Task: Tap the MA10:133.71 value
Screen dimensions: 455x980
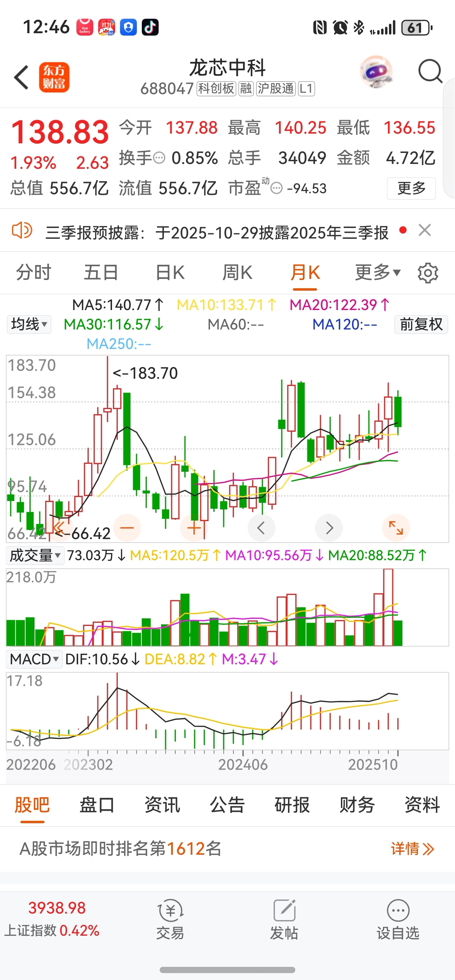Action: (227, 305)
